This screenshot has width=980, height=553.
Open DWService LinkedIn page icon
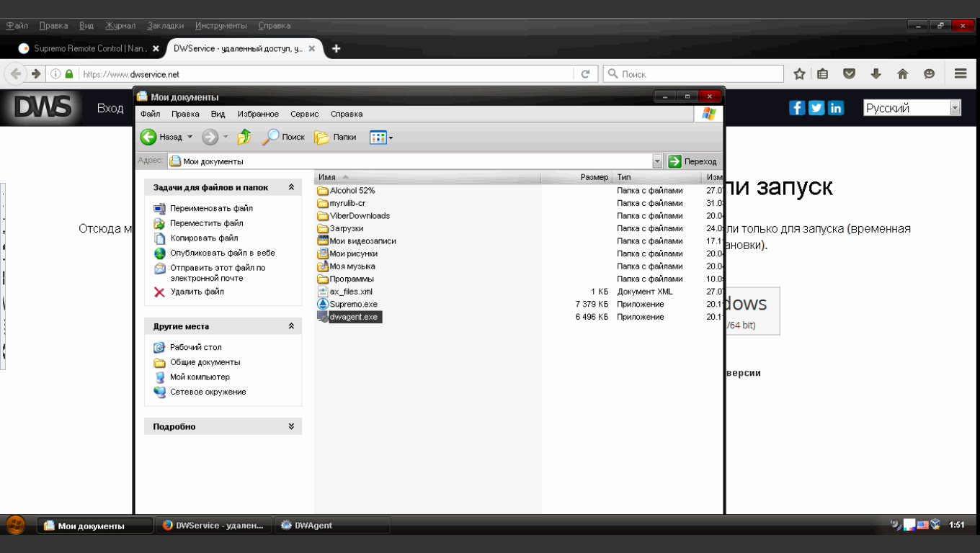[x=836, y=107]
